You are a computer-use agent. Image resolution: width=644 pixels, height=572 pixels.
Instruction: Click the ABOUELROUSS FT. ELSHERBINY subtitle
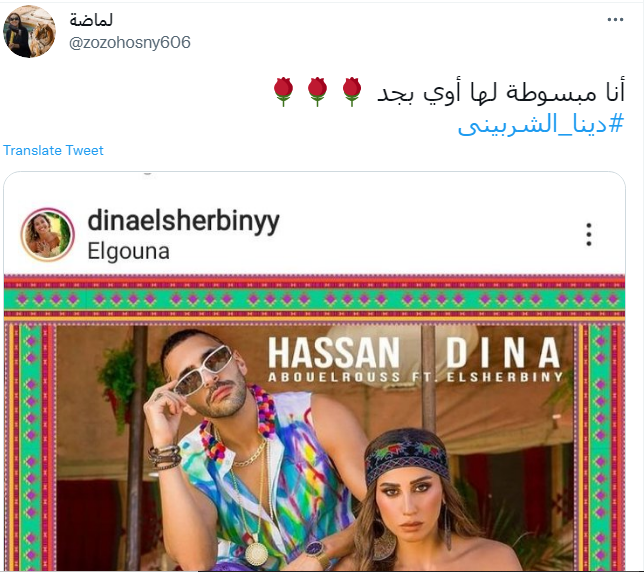(x=415, y=377)
